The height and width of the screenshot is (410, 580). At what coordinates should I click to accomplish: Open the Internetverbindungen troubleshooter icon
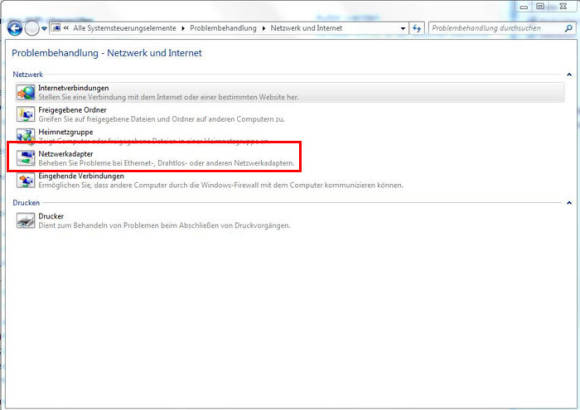(x=26, y=93)
